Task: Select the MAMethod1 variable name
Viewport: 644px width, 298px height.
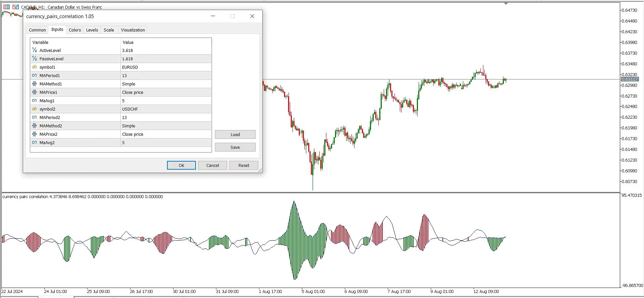Action: click(x=51, y=84)
